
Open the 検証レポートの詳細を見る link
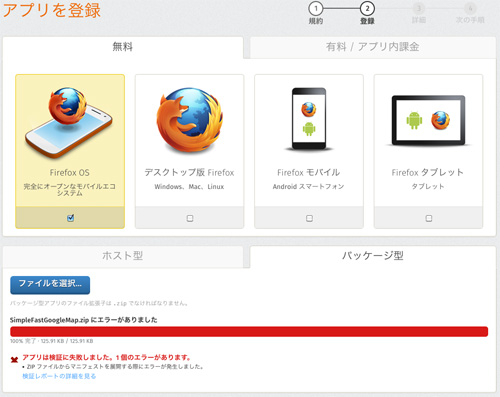coord(59,376)
